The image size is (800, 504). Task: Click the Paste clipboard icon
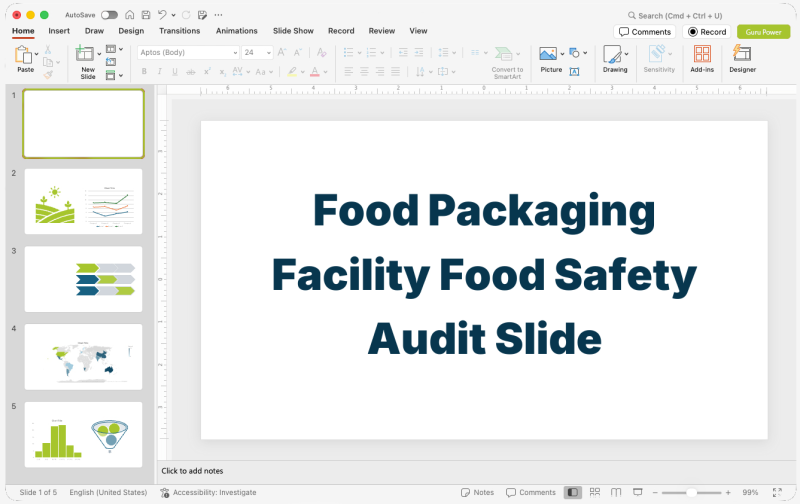[23, 55]
